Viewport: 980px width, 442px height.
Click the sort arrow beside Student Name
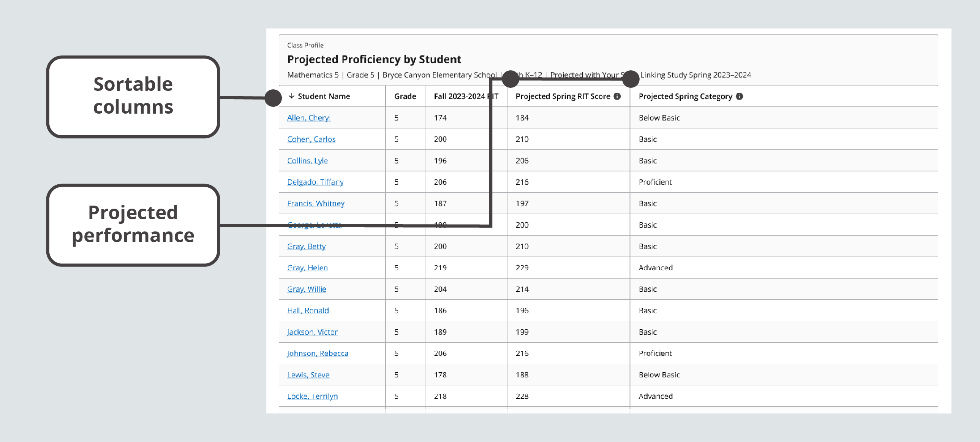(x=291, y=96)
